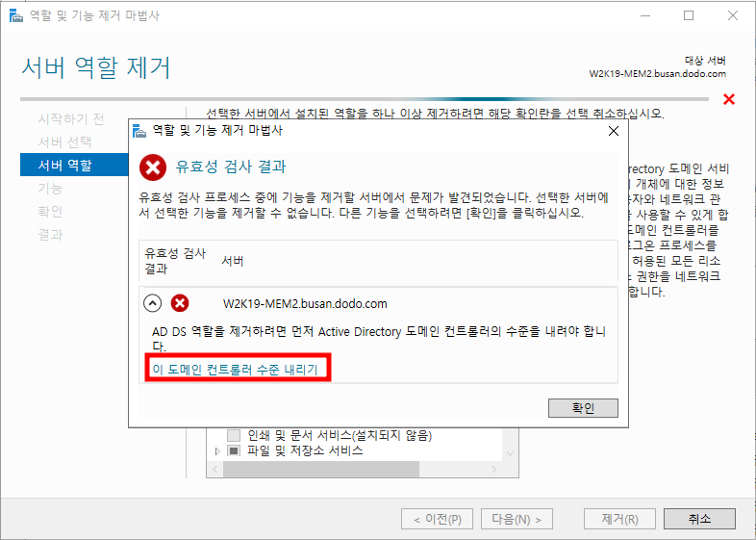Minimize the 역할 및 기능 제거 마법사 main window
This screenshot has height=540, width=756.
pyautogui.click(x=645, y=15)
